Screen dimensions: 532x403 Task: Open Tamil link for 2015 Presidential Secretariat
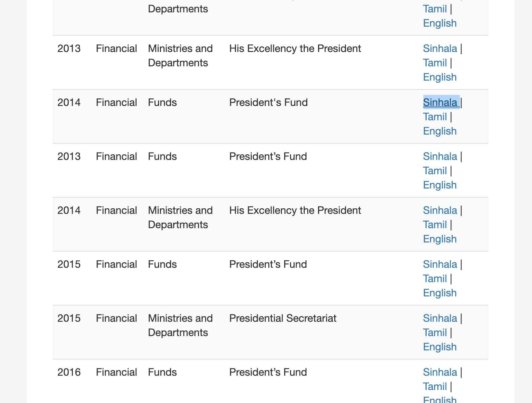click(x=435, y=332)
